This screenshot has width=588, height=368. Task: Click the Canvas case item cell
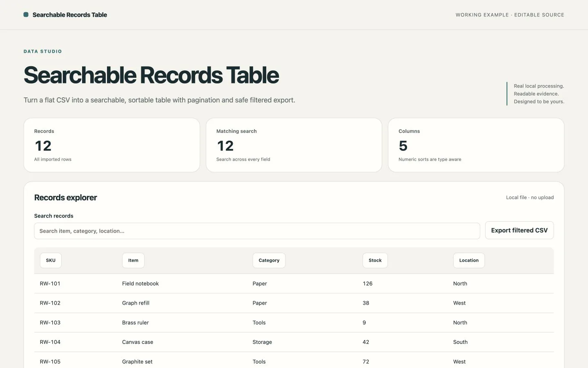pos(138,342)
